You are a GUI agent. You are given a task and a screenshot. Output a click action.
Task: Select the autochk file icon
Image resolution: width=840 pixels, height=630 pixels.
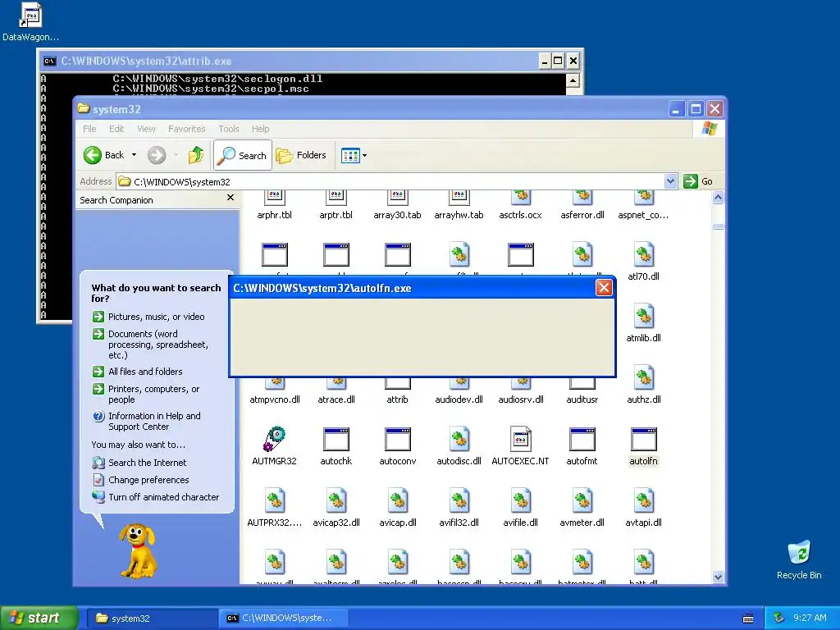tap(336, 440)
